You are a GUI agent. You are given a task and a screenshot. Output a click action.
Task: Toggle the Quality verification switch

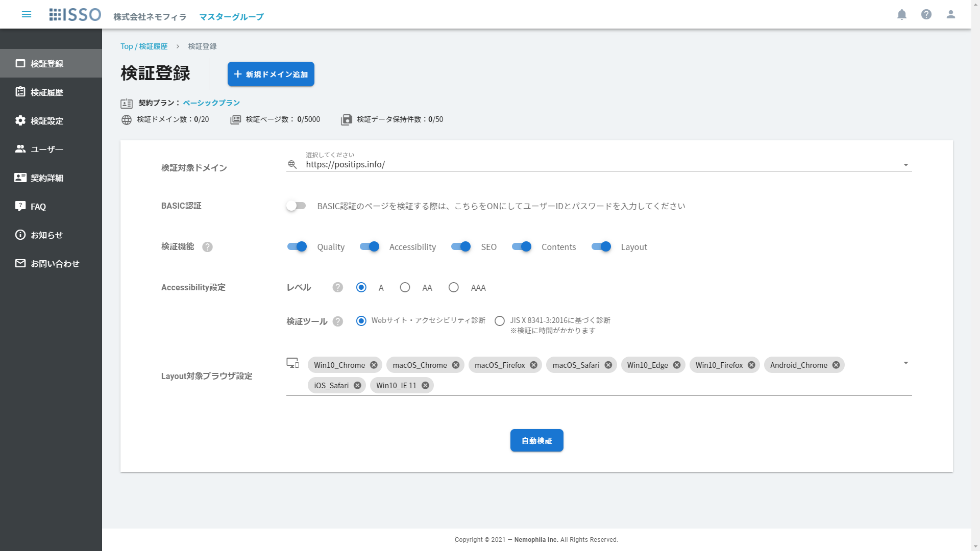point(297,247)
